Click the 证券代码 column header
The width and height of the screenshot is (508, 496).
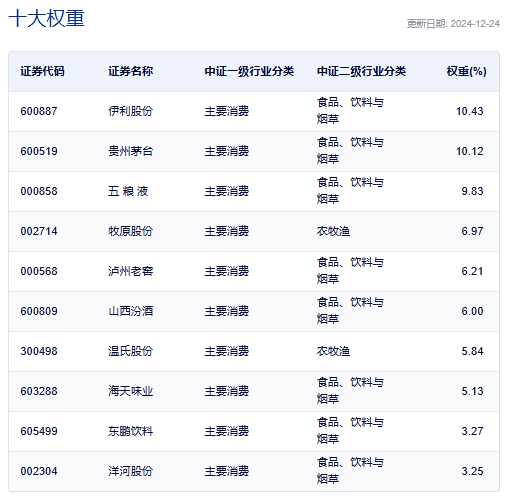click(42, 71)
